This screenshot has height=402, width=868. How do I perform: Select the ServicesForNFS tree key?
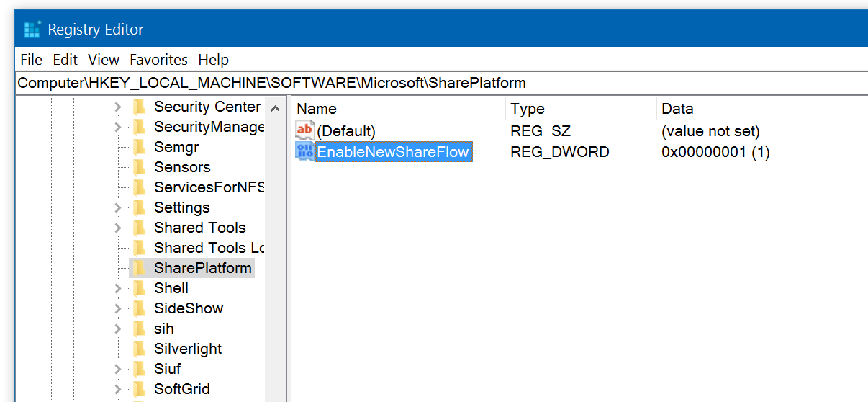pyautogui.click(x=209, y=187)
